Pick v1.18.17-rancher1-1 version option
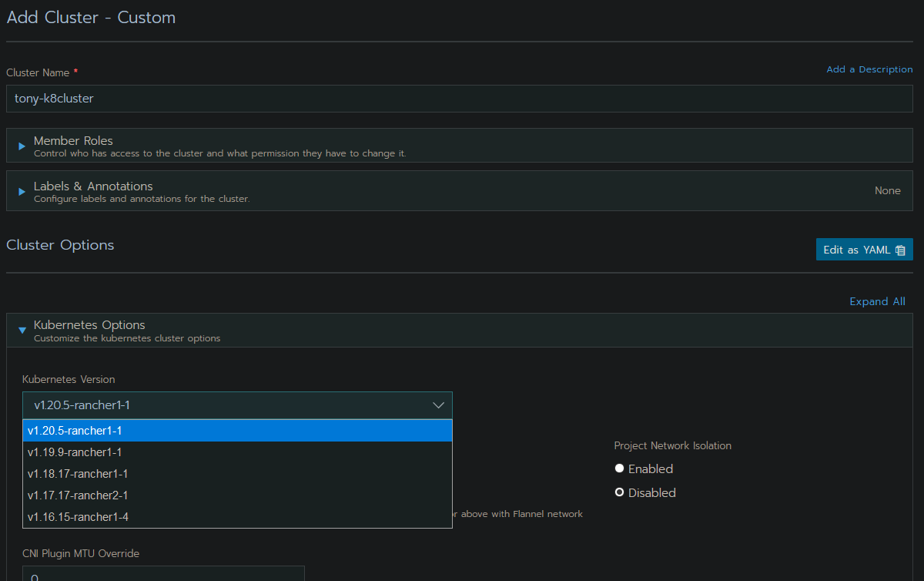The height and width of the screenshot is (581, 924). click(237, 474)
